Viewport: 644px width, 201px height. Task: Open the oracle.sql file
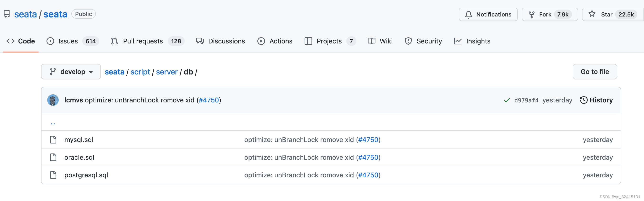pos(79,158)
